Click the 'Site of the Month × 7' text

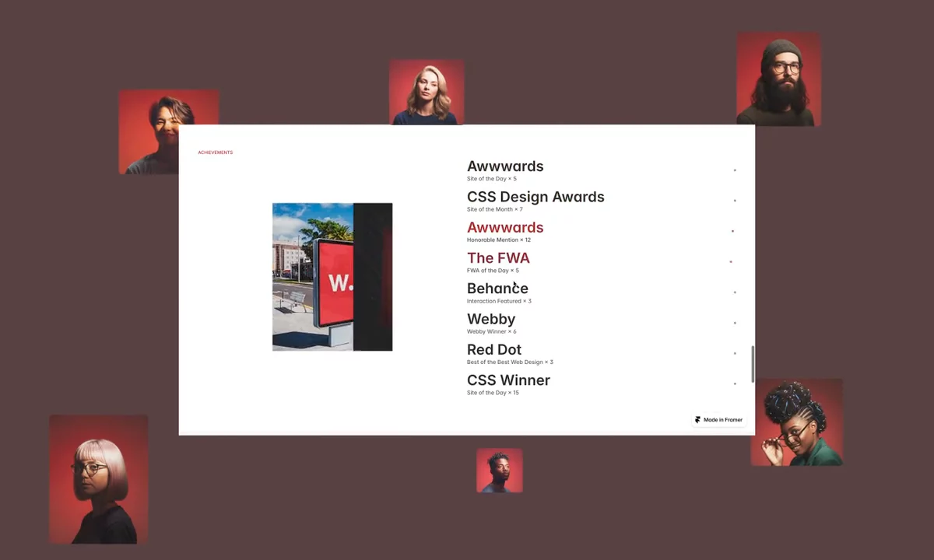(494, 209)
